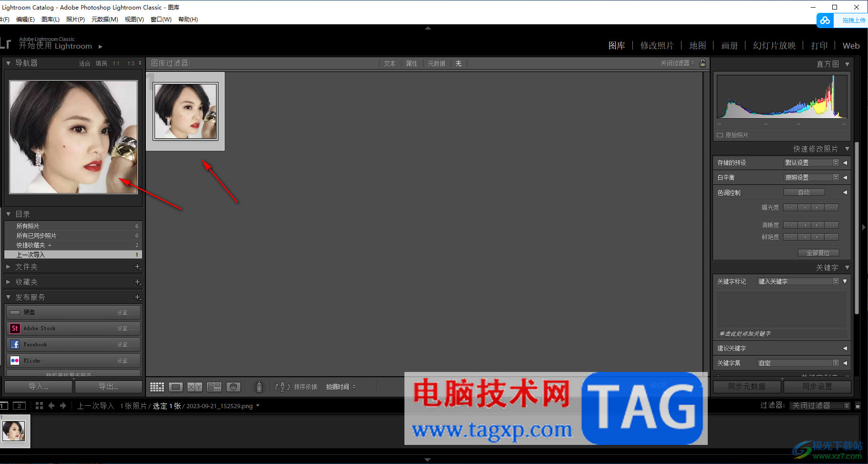Select Attribute (属性) library filter
Viewport: 868px width, 464px height.
tap(412, 63)
